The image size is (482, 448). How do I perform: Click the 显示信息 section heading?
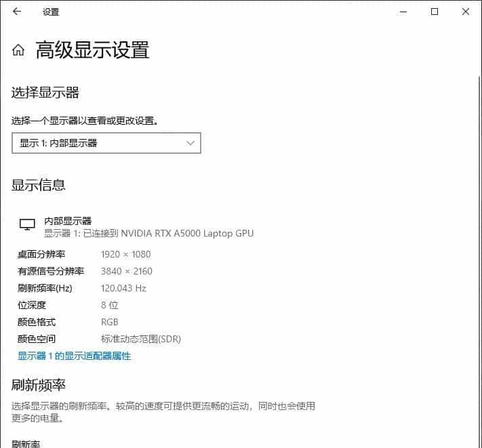point(39,185)
